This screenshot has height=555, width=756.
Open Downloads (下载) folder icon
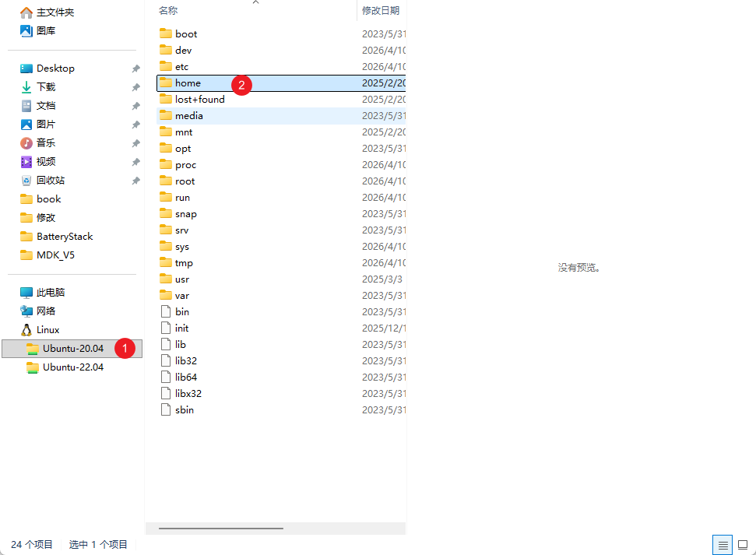[x=26, y=87]
